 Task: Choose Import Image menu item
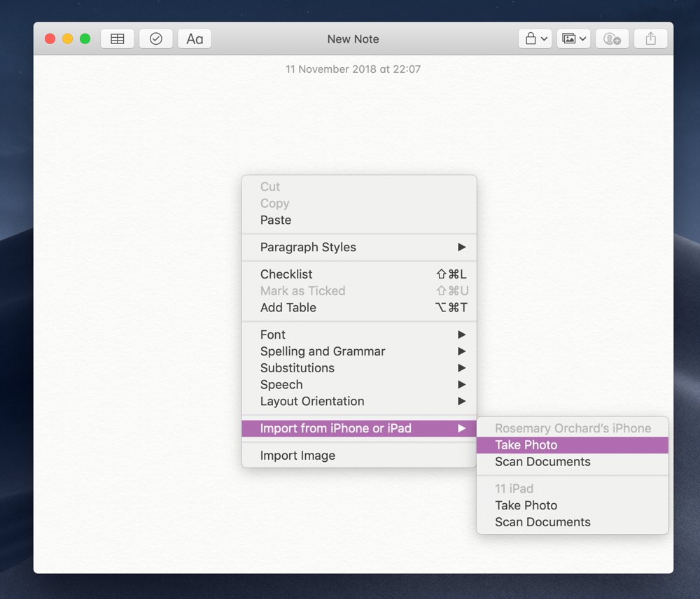coord(359,456)
